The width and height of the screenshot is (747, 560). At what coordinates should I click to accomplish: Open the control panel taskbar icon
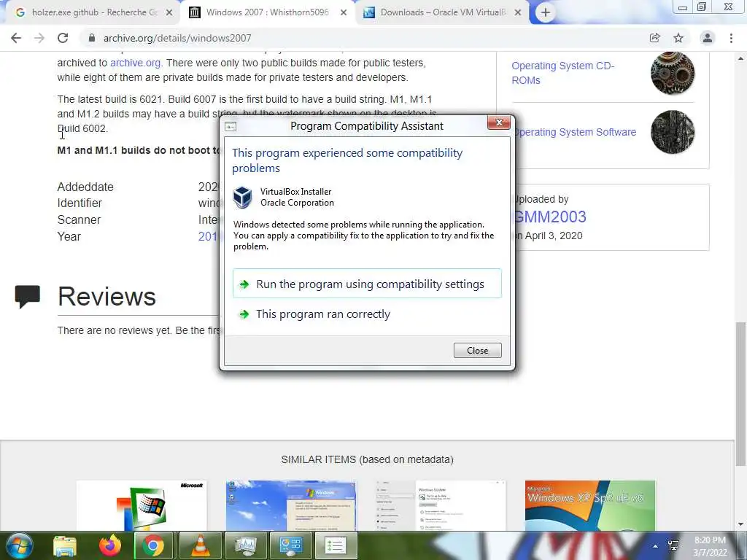[x=290, y=545]
